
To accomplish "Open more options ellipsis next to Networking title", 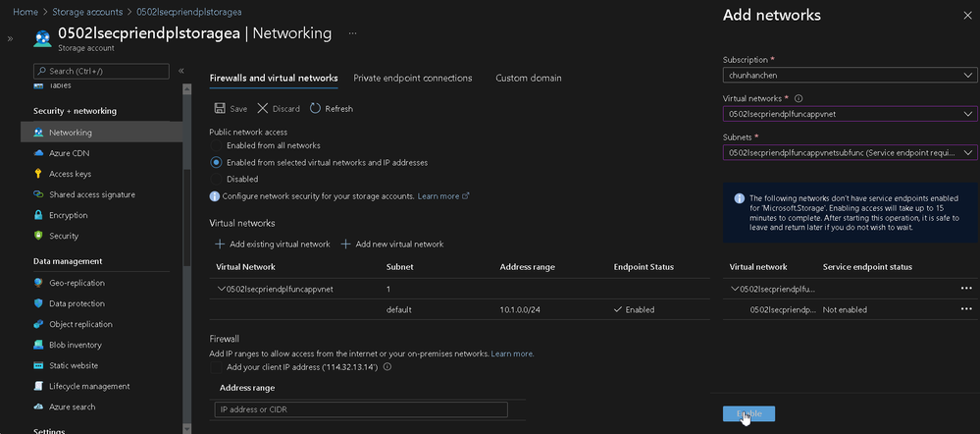I will (x=352, y=33).
